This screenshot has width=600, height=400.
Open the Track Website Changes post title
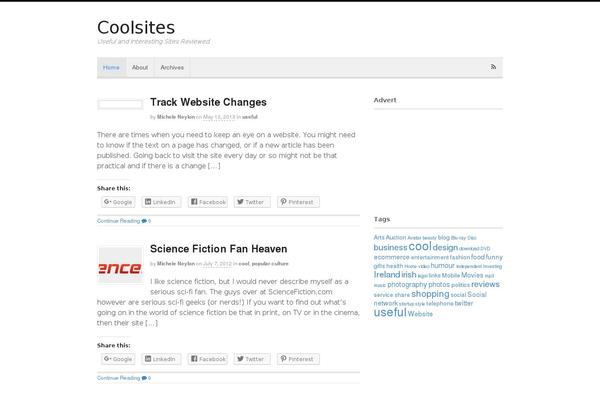coord(208,102)
